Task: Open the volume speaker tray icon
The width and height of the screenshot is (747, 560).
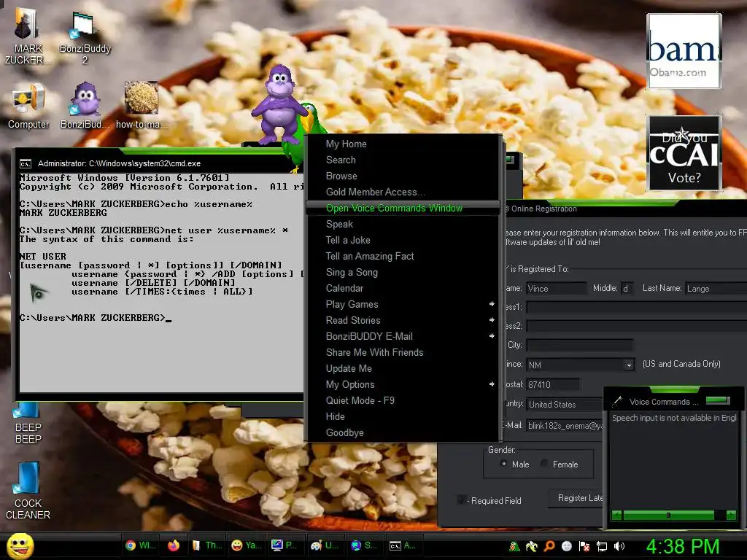Action: (619, 546)
